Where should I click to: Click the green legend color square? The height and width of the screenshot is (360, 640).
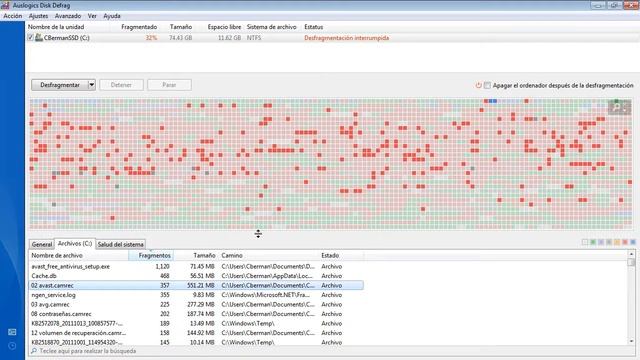click(x=593, y=242)
